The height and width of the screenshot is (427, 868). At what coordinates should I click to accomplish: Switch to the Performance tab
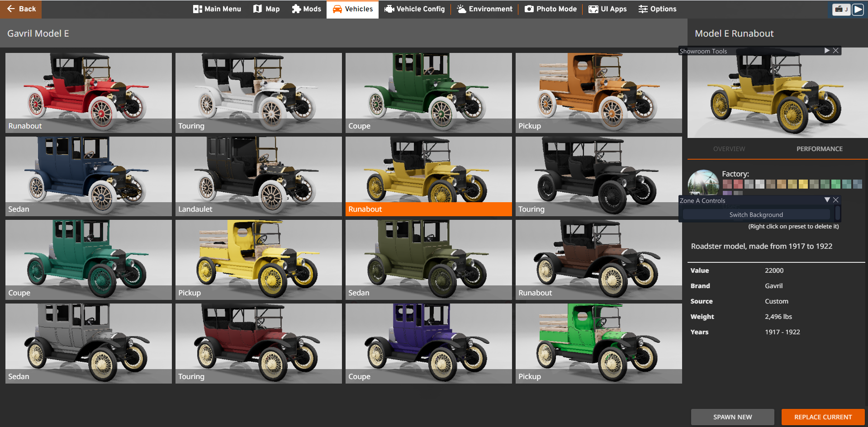[x=819, y=149]
